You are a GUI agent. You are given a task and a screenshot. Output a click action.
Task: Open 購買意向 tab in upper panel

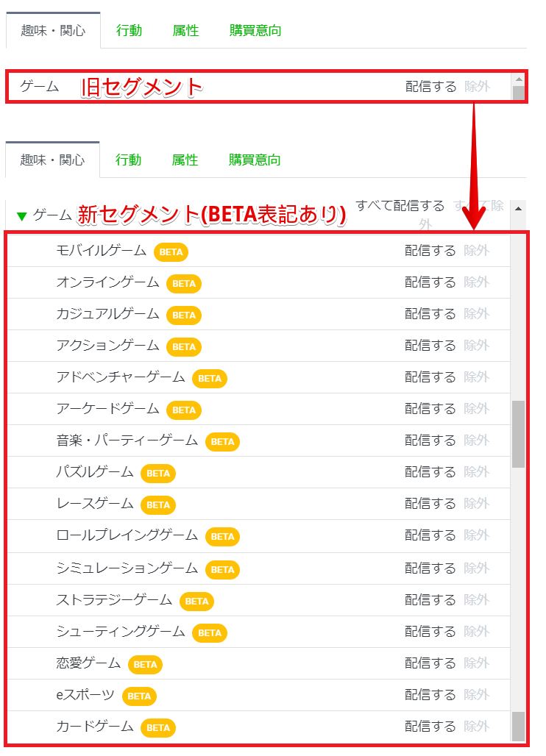coord(255,31)
